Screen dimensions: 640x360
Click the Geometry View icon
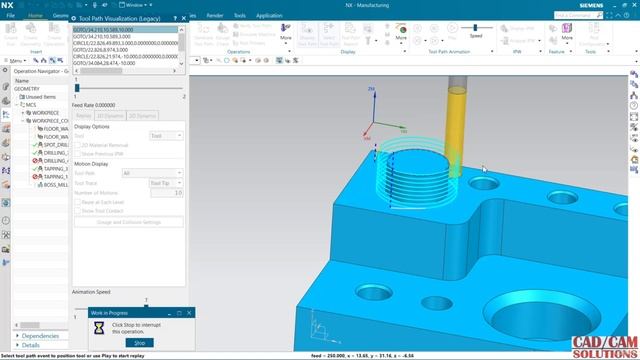tap(52, 60)
